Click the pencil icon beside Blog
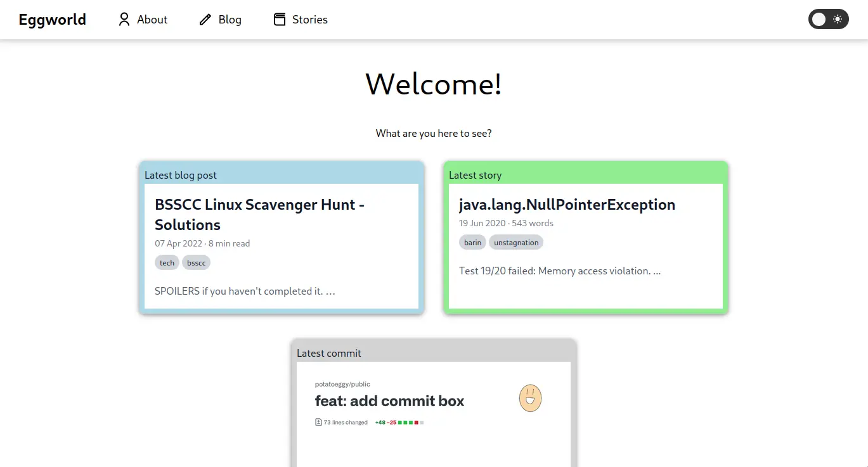 tap(205, 20)
